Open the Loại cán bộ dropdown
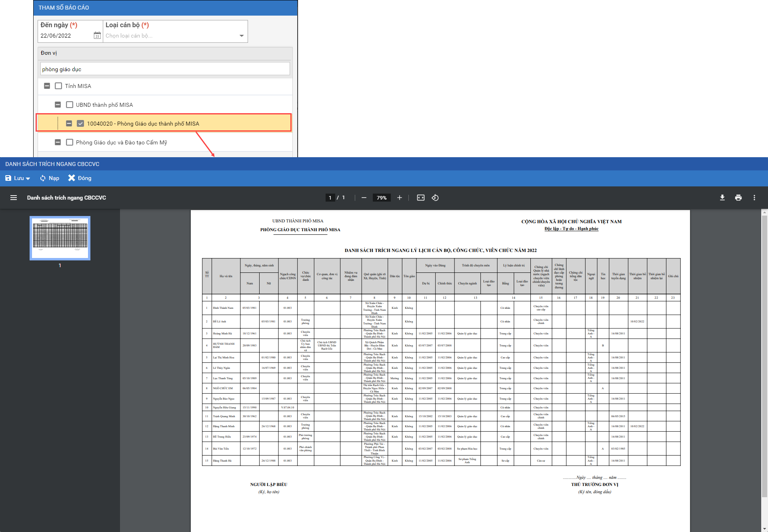768x532 pixels. (x=241, y=36)
